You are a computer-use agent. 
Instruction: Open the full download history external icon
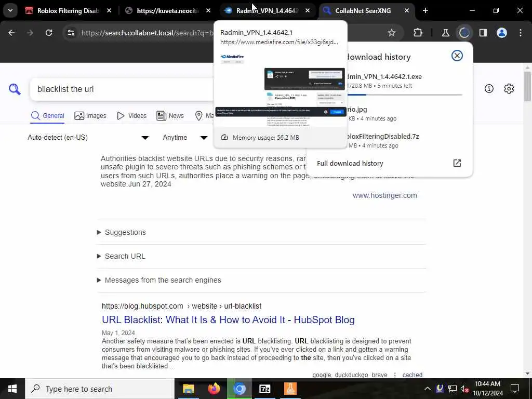pos(457,163)
